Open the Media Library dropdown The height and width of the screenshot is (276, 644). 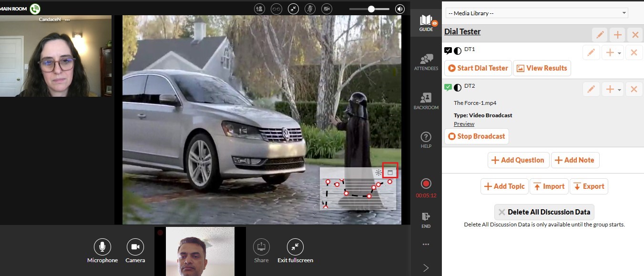pos(537,13)
